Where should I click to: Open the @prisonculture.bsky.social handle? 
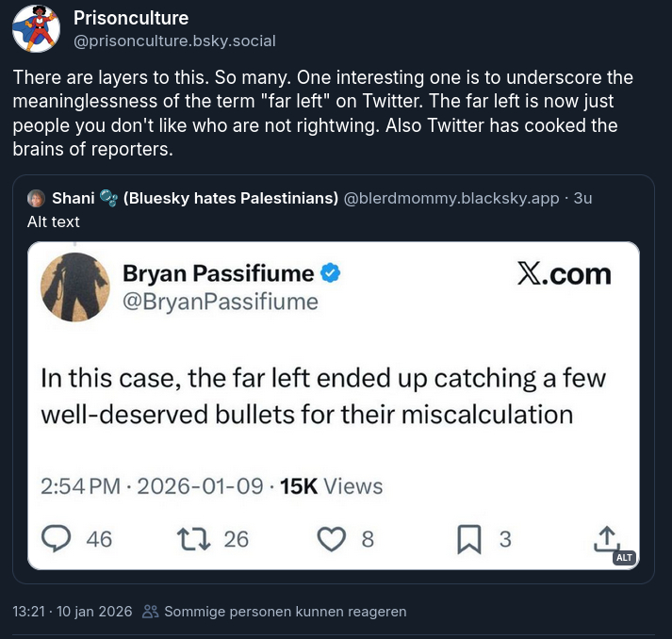[174, 41]
